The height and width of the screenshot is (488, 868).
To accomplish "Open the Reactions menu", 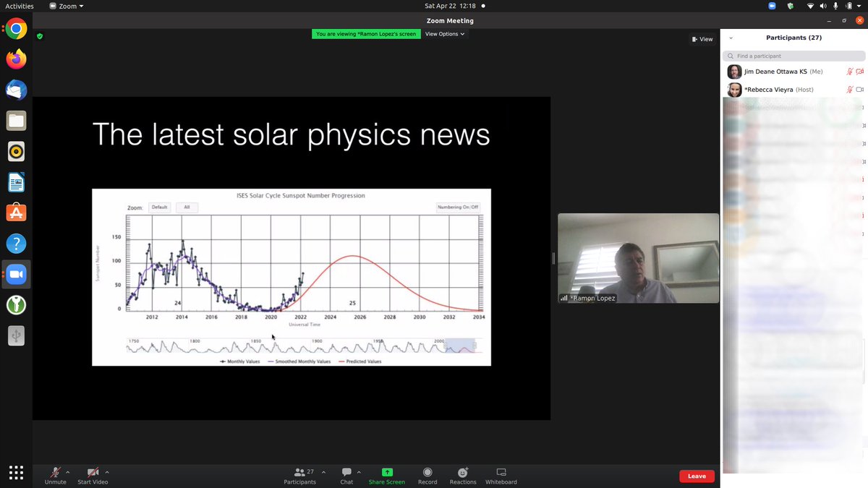I will pos(463,476).
